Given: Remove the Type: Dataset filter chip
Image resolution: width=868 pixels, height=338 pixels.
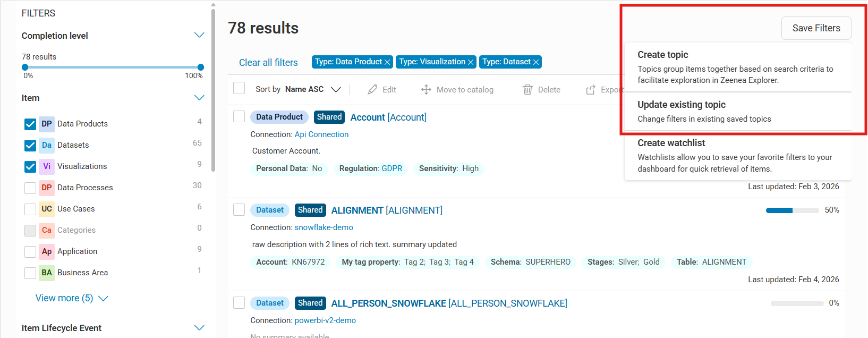Looking at the screenshot, I should coord(536,62).
